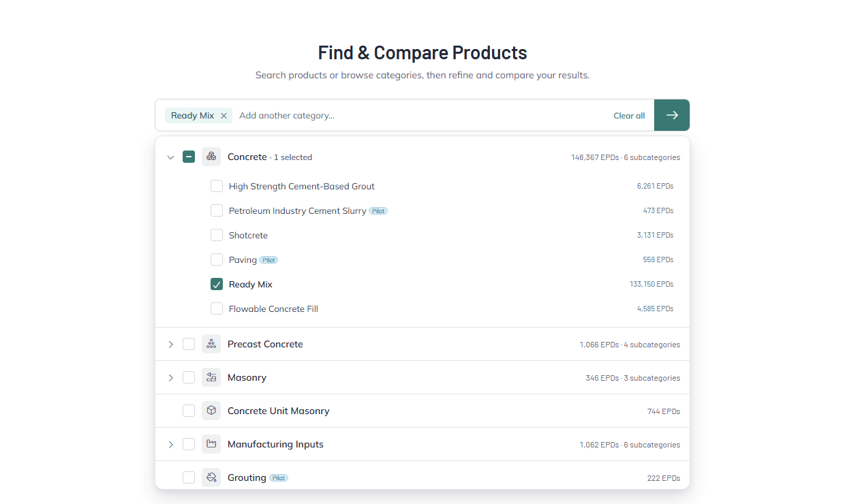Click the Concrete Unit Masonry label
This screenshot has height=504, width=845.
[x=278, y=411]
